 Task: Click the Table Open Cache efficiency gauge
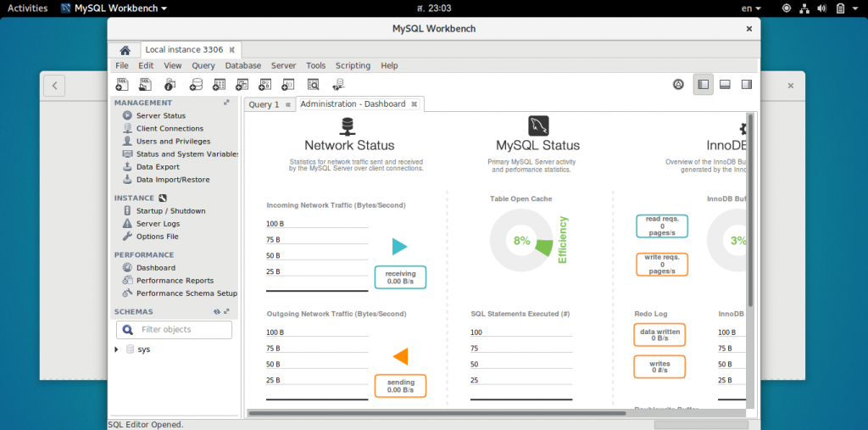point(521,241)
